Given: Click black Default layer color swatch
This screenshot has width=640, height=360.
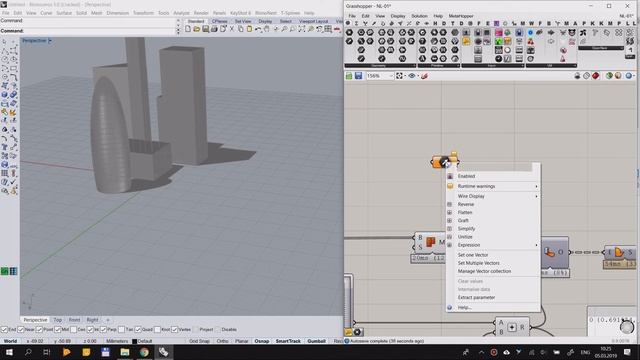Looking at the screenshot, I should (x=134, y=341).
